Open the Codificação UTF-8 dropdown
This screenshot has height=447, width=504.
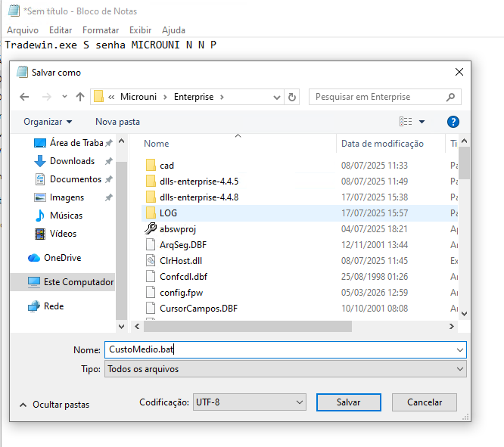(x=248, y=402)
